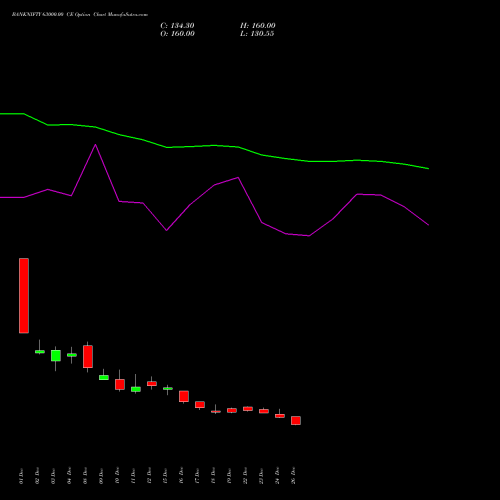This screenshot has width=500, height=500.
Task: Click the 15 Dec date axis label
Action: [165, 476]
